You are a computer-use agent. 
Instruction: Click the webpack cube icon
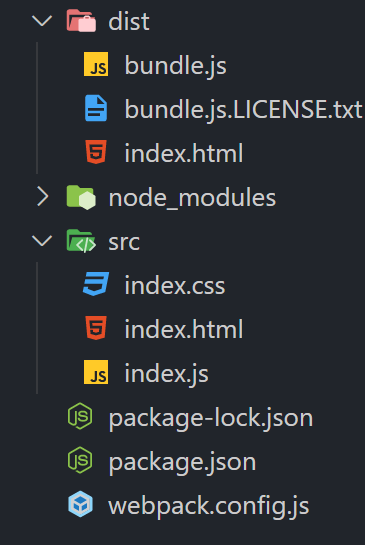coord(80,504)
